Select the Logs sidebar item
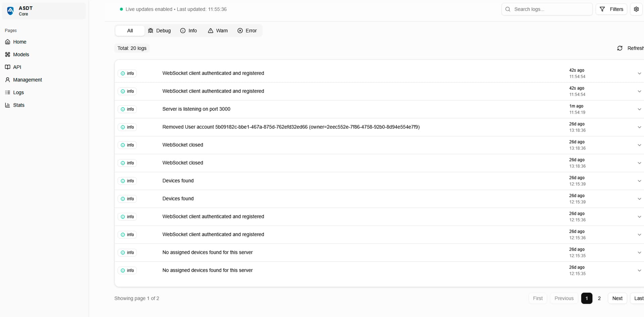This screenshot has width=644, height=317. pyautogui.click(x=18, y=93)
